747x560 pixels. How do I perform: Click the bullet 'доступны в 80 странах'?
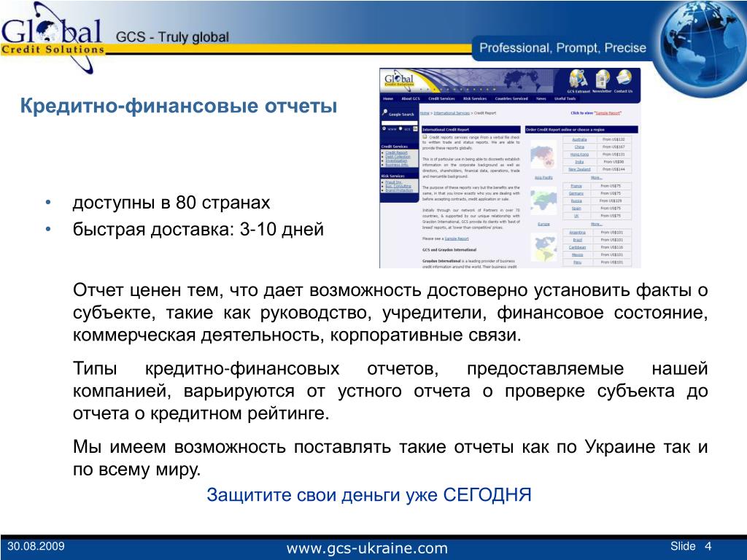click(171, 203)
